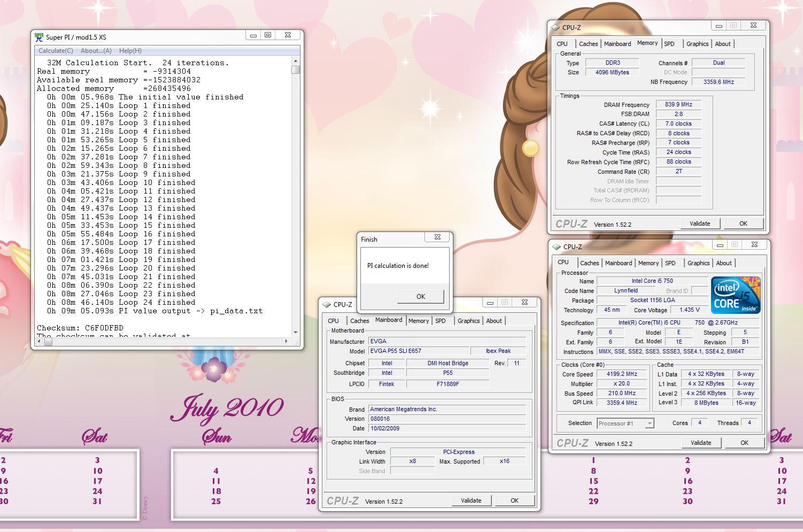Viewport: 803px width, 532px height.
Task: Click the Intel Core i5 logo
Action: [736, 295]
